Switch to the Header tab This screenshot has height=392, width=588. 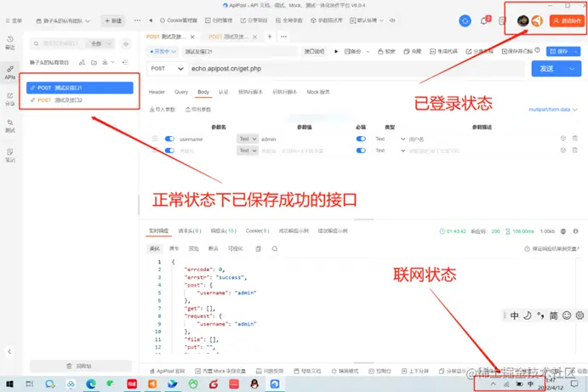(157, 92)
